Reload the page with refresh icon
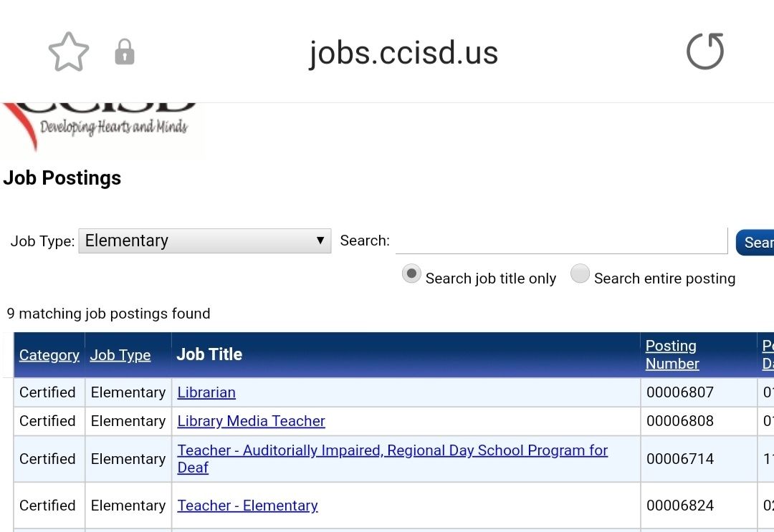Viewport: 774px width, 532px height. click(x=704, y=52)
